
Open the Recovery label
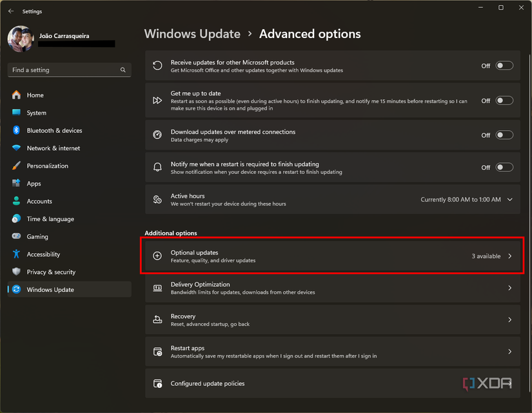pos(183,316)
